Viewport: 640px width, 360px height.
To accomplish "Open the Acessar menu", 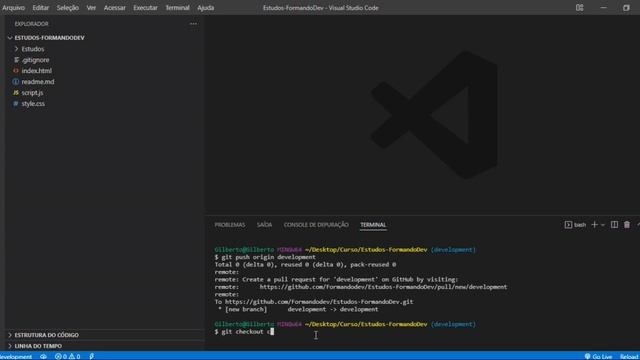I will tap(114, 8).
